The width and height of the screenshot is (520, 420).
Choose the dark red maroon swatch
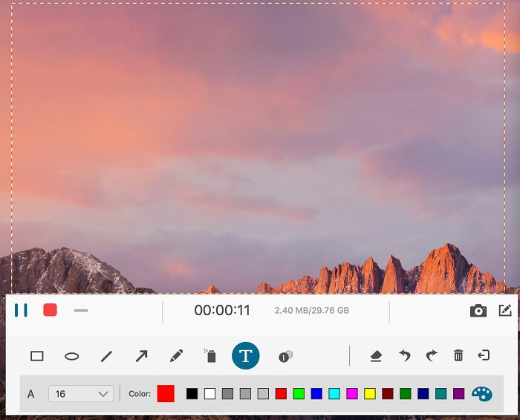tap(388, 394)
